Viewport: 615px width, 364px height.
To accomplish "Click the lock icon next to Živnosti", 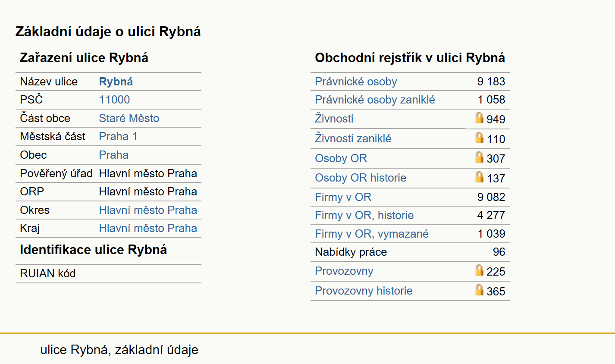I will pyautogui.click(x=479, y=118).
